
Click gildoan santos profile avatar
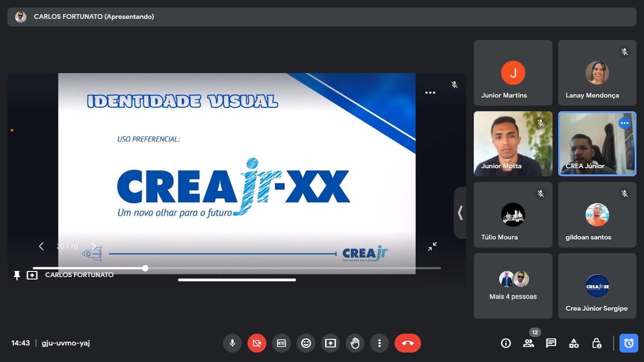pos(597,215)
